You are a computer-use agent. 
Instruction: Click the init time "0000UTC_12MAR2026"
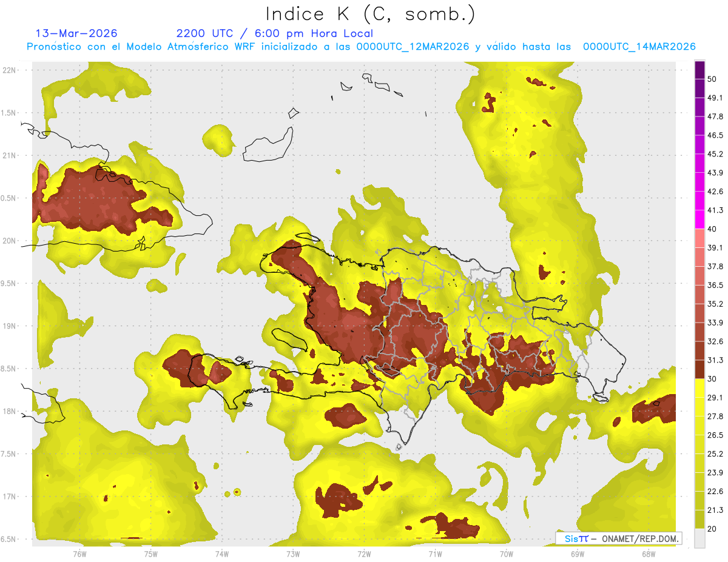(413, 47)
